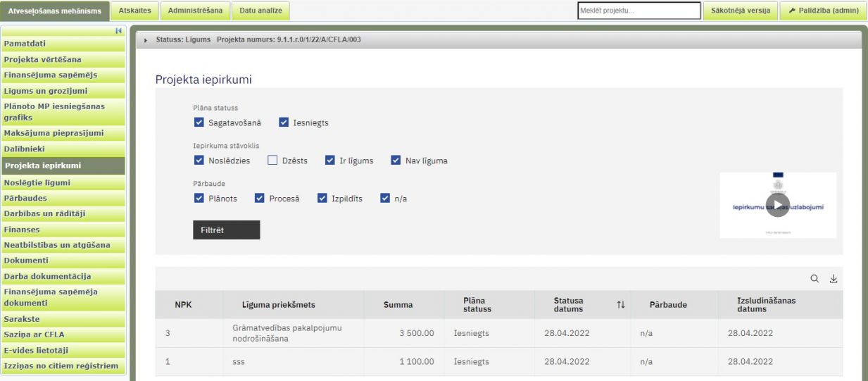Enable the Dzēsts checkbox

(272, 161)
